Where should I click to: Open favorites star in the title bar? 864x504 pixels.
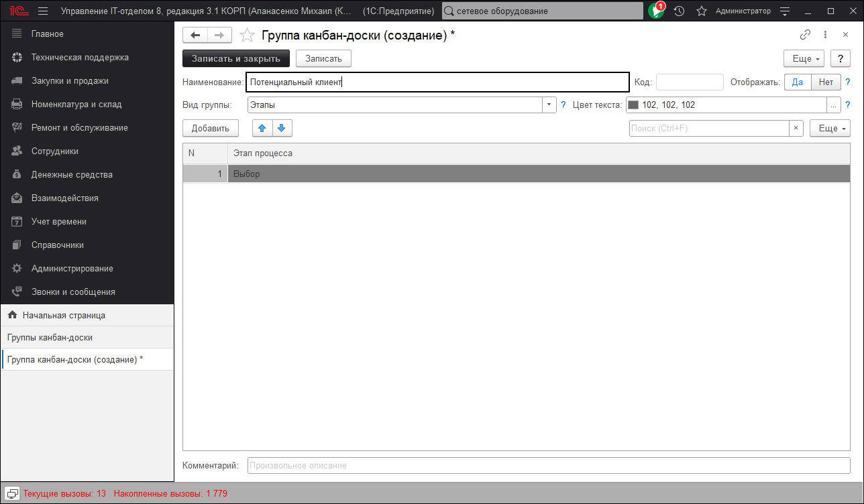coord(701,10)
